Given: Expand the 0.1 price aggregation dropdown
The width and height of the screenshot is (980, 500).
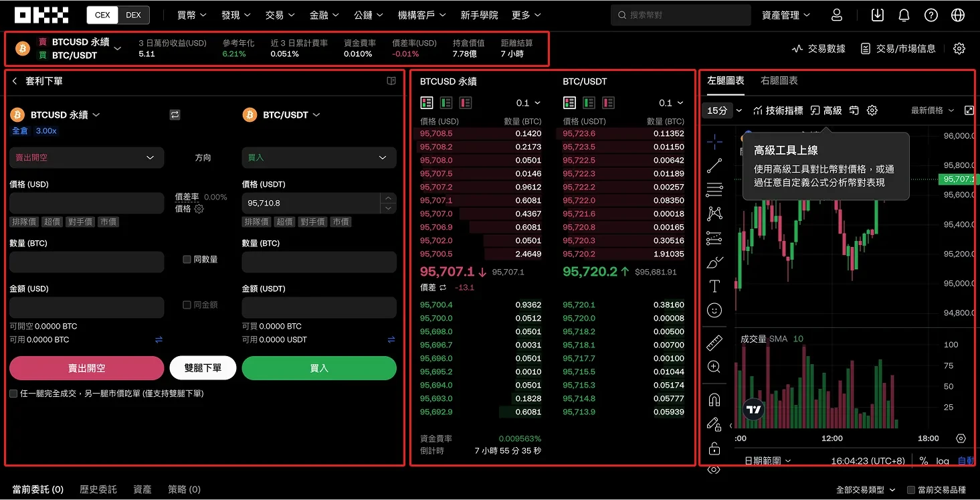Looking at the screenshot, I should [x=528, y=102].
